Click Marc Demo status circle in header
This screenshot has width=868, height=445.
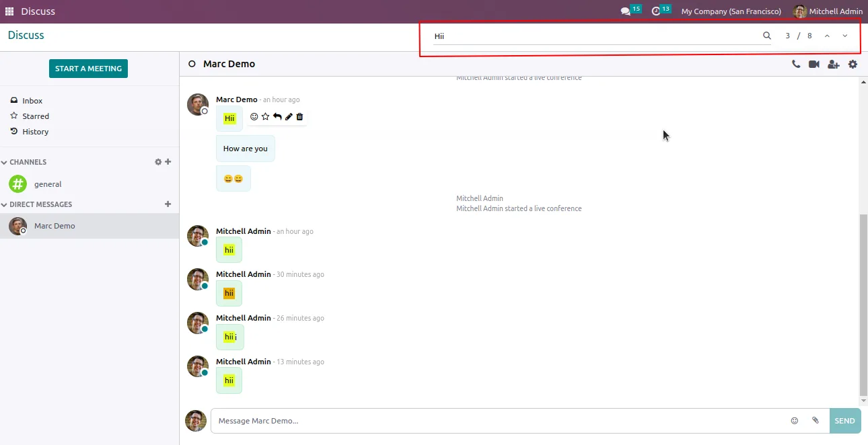(x=192, y=64)
